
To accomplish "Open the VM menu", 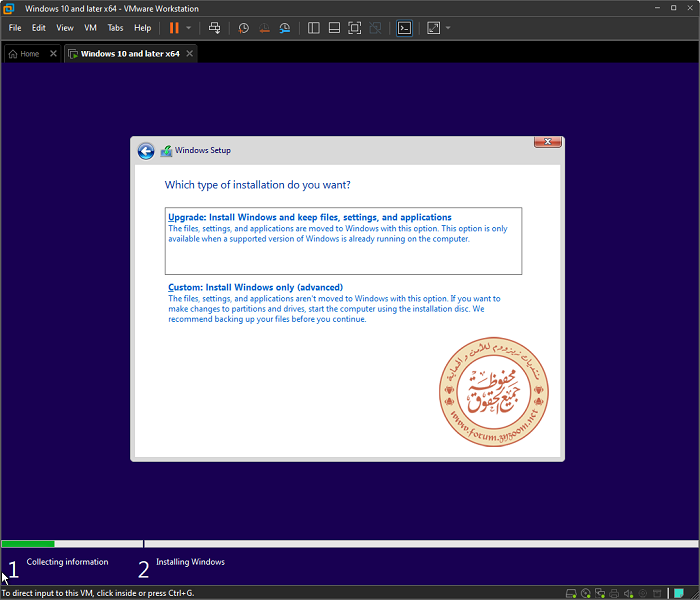I will (90, 28).
